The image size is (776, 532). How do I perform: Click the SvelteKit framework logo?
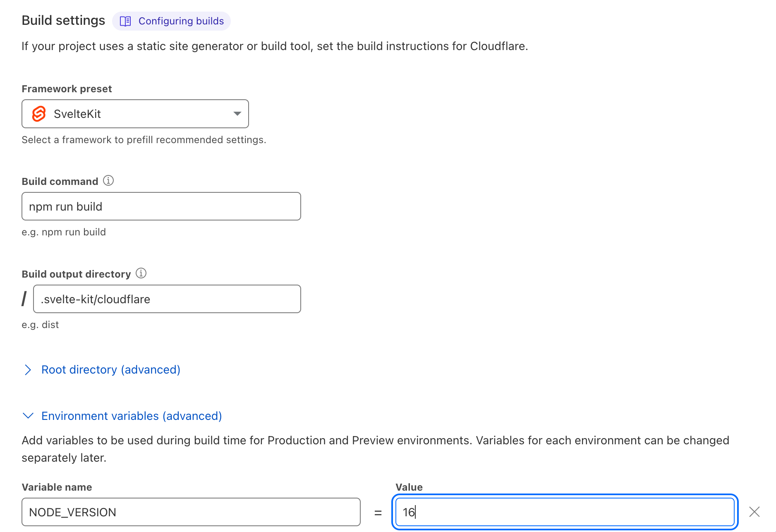point(39,114)
